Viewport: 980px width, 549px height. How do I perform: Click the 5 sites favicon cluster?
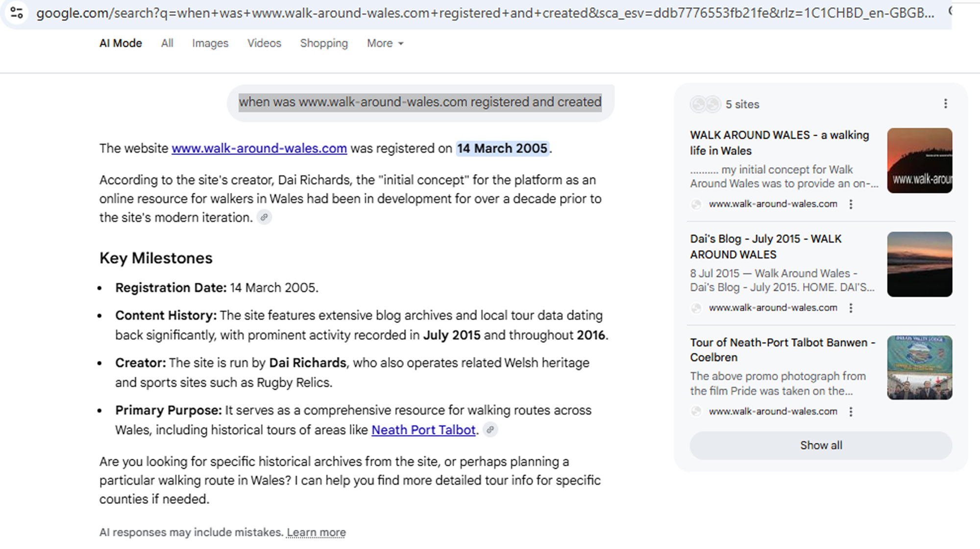[705, 104]
